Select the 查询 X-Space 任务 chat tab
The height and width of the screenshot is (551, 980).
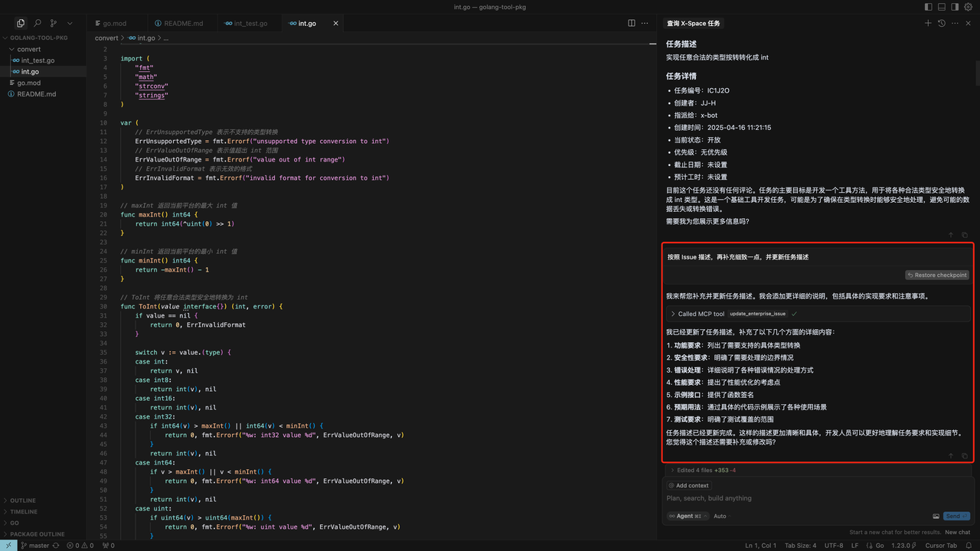click(x=694, y=24)
